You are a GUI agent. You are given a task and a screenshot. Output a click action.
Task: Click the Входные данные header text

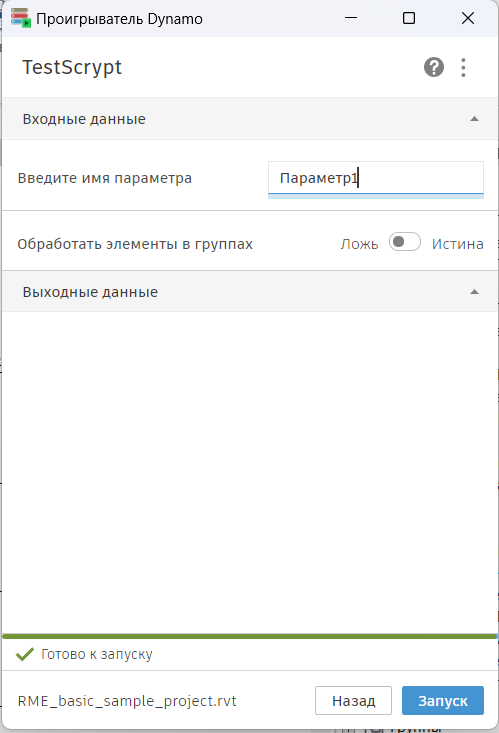tap(84, 119)
